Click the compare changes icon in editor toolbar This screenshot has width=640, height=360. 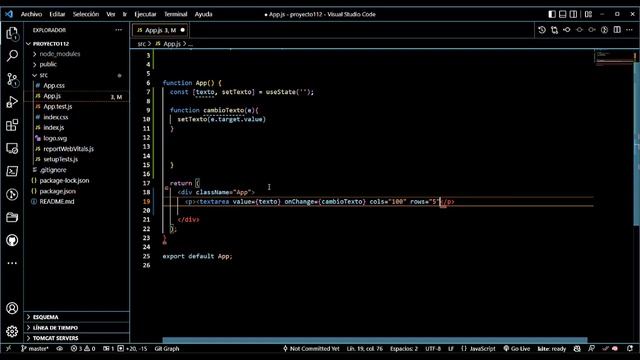pos(554,30)
